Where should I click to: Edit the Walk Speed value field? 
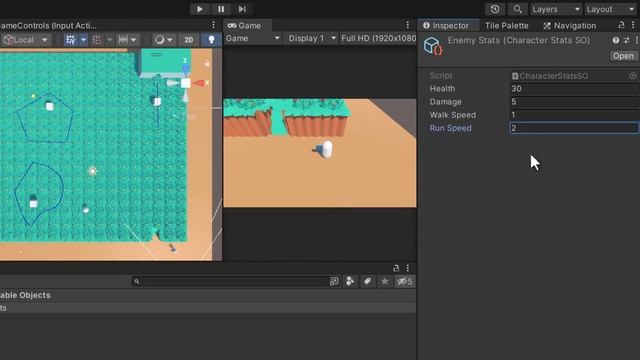[574, 115]
